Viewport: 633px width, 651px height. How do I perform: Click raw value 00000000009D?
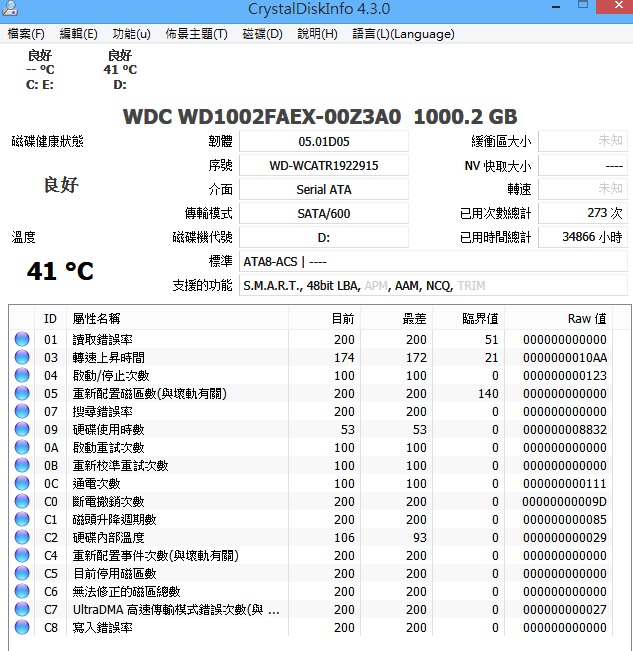(565, 502)
